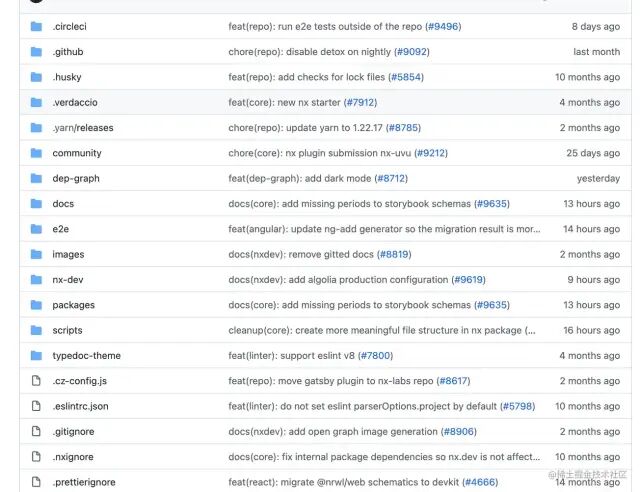Image resolution: width=640 pixels, height=492 pixels.
Task: Click the typedoc-theme folder icon
Action: (x=36, y=356)
